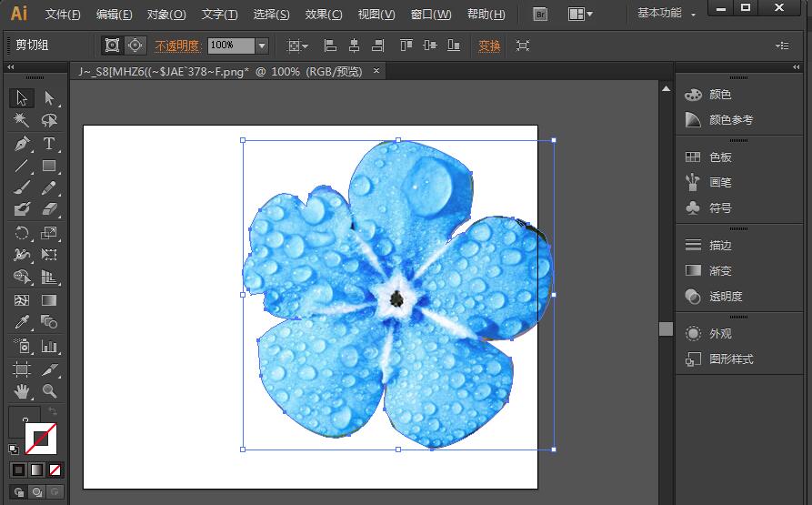This screenshot has width=812, height=505.
Task: Open the opacity percentage dropdown
Action: [x=262, y=45]
